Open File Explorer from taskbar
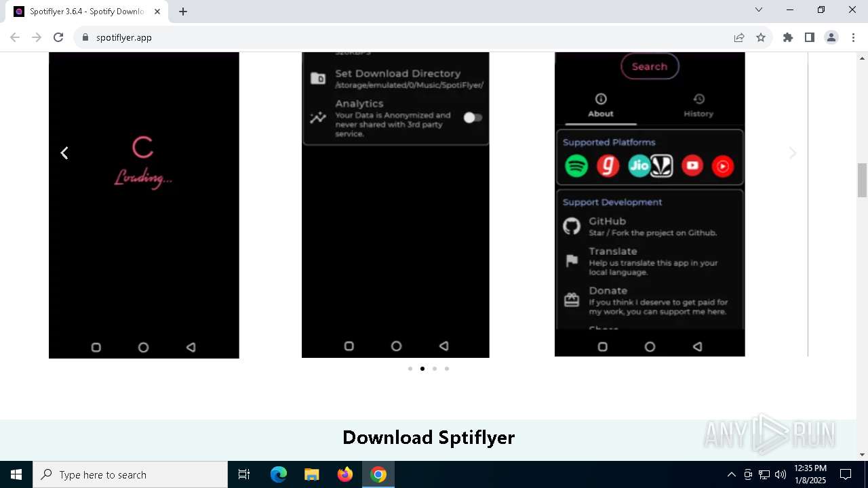Image resolution: width=868 pixels, height=488 pixels. click(312, 474)
